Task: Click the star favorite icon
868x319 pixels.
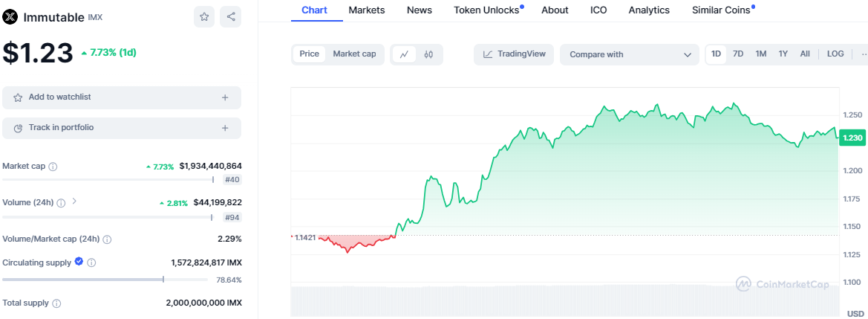Action: pos(204,17)
